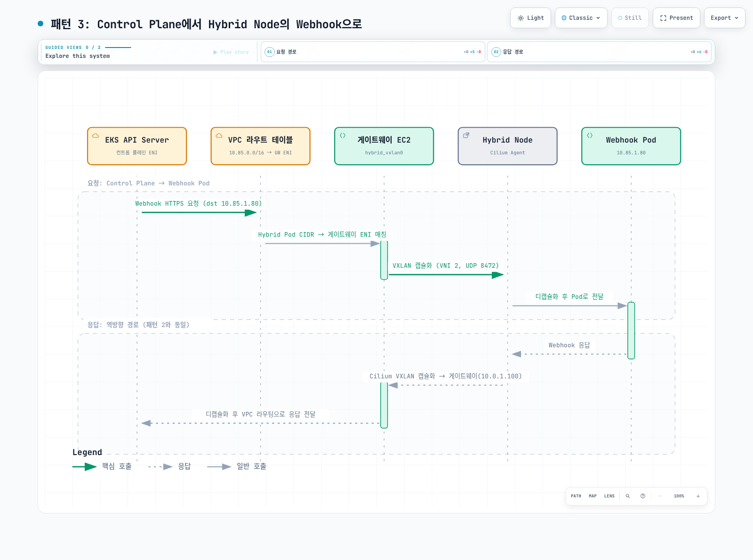Click the 디캡슐화 후 Pod로 전달 label
Image resolution: width=753 pixels, height=560 pixels.
(569, 297)
